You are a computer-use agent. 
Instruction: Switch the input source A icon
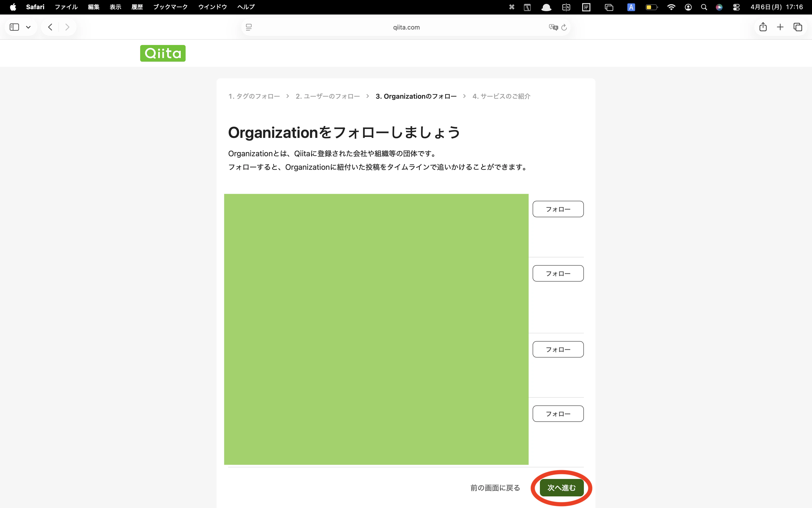pos(631,7)
